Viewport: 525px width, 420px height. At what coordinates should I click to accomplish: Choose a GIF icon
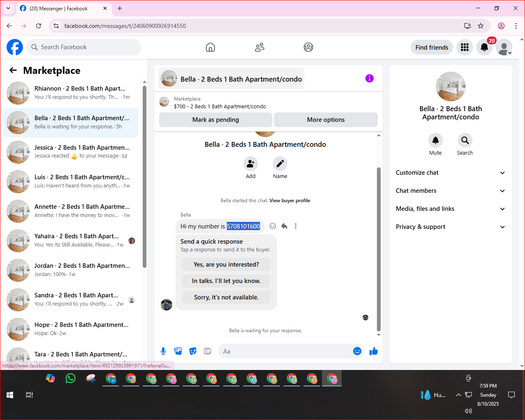(x=208, y=351)
